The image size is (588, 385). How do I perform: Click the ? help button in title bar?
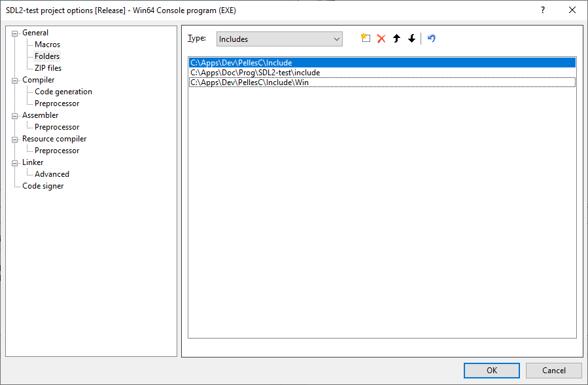click(543, 10)
